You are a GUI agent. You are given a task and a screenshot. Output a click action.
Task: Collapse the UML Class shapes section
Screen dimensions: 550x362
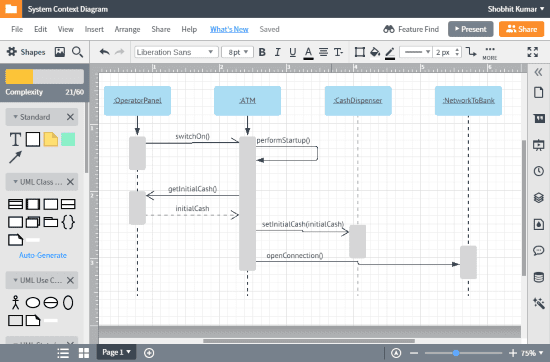[15, 182]
